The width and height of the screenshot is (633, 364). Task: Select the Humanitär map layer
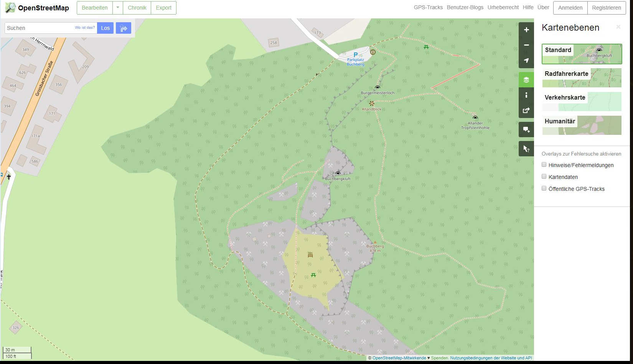pos(582,125)
